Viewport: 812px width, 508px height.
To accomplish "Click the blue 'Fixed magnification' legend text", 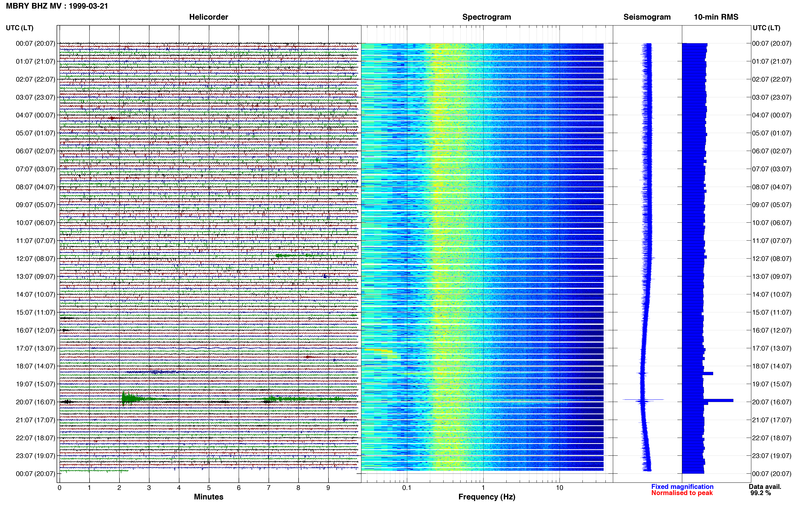I will click(x=682, y=487).
